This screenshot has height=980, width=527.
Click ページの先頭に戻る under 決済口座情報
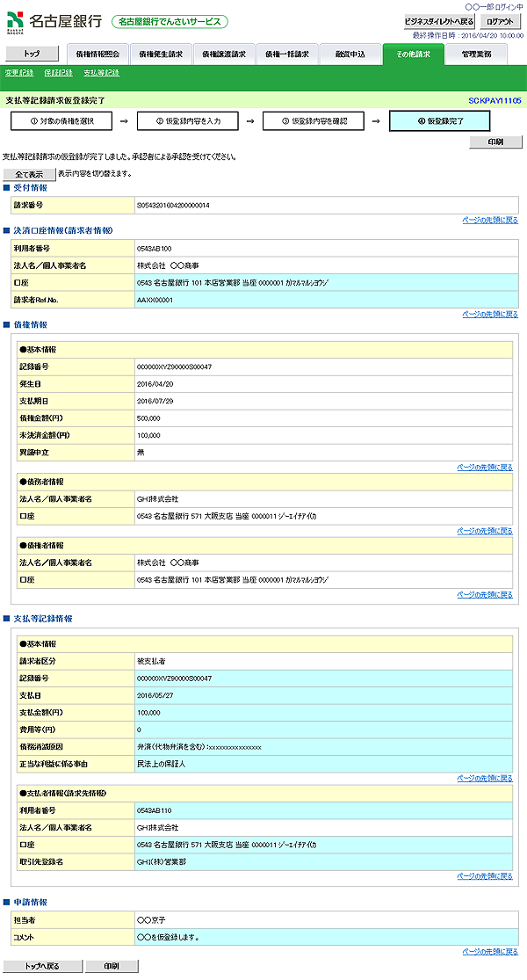490,315
